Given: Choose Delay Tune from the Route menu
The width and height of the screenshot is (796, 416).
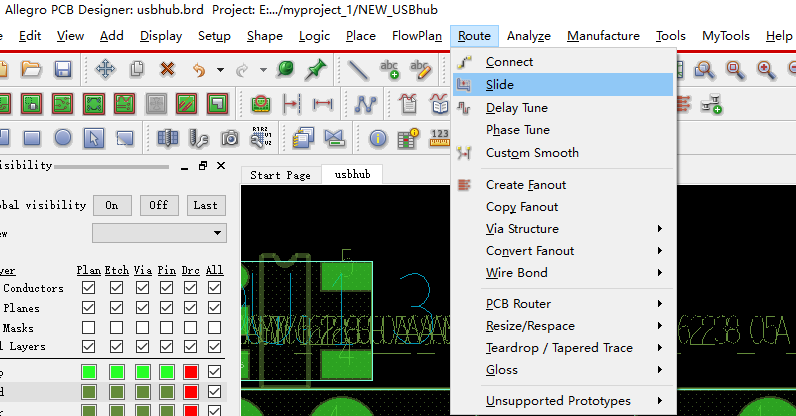Looking at the screenshot, I should tap(563, 108).
